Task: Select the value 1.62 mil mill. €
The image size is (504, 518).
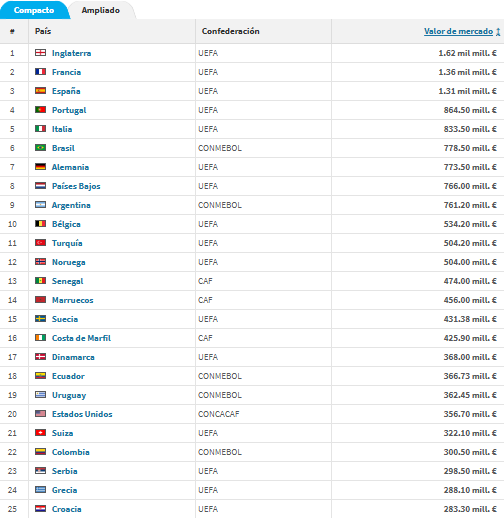Action: tap(467, 53)
